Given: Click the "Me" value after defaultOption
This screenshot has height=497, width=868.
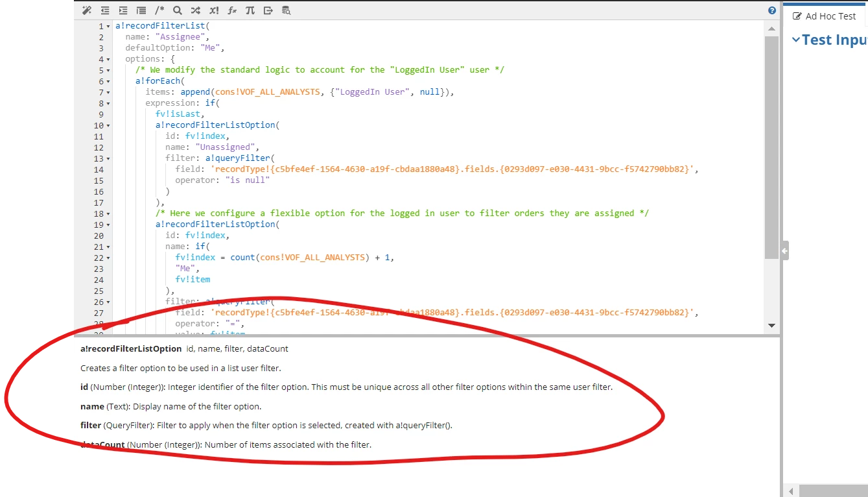Looking at the screenshot, I should 211,49.
